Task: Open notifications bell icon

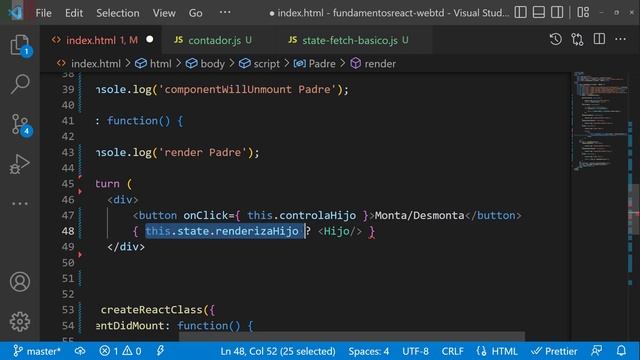Action: [x=621, y=351]
